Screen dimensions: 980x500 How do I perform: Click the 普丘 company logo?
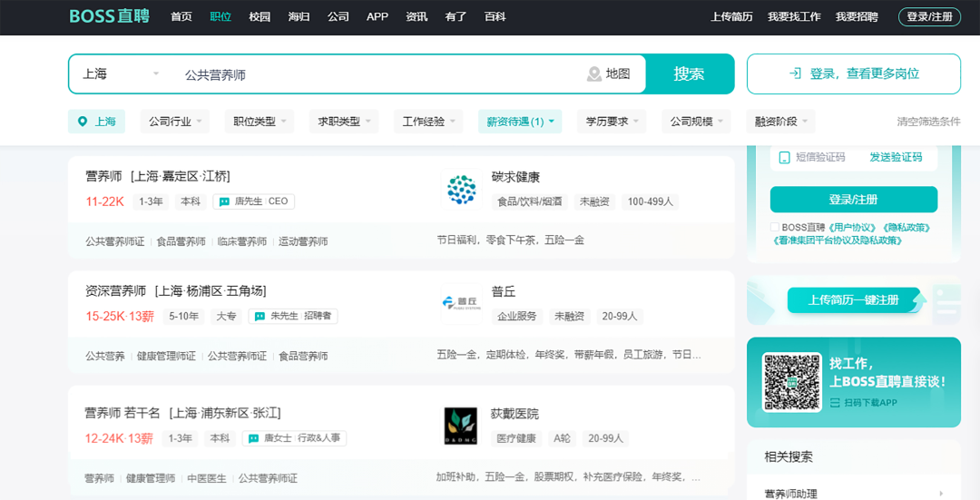(462, 304)
